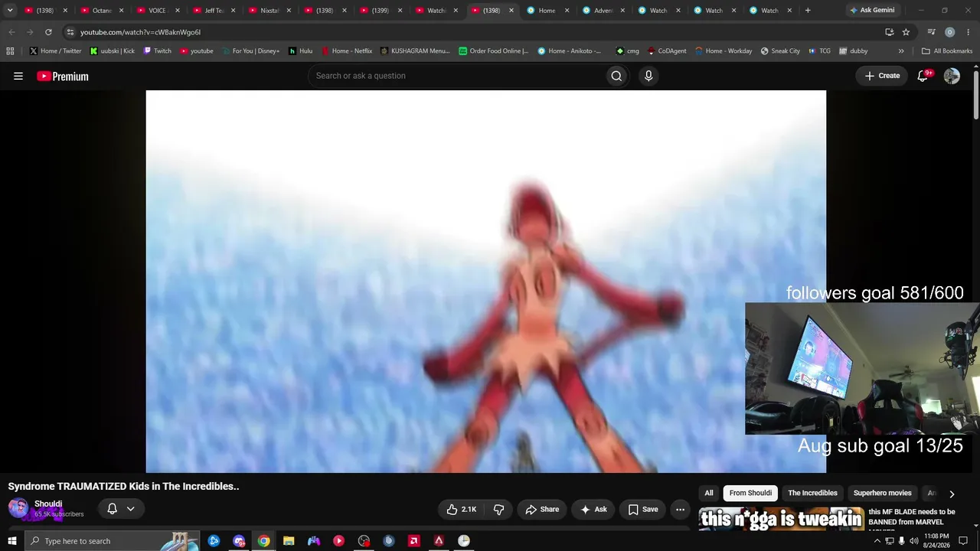Viewport: 980px width, 551px height.
Task: Click the Create button
Action: (x=882, y=76)
